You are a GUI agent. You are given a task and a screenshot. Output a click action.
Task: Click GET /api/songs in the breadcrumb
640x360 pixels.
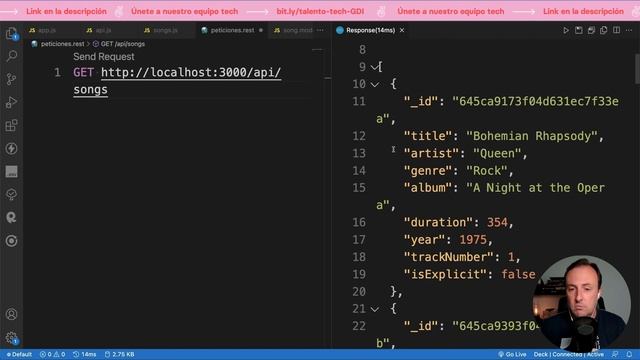point(122,44)
